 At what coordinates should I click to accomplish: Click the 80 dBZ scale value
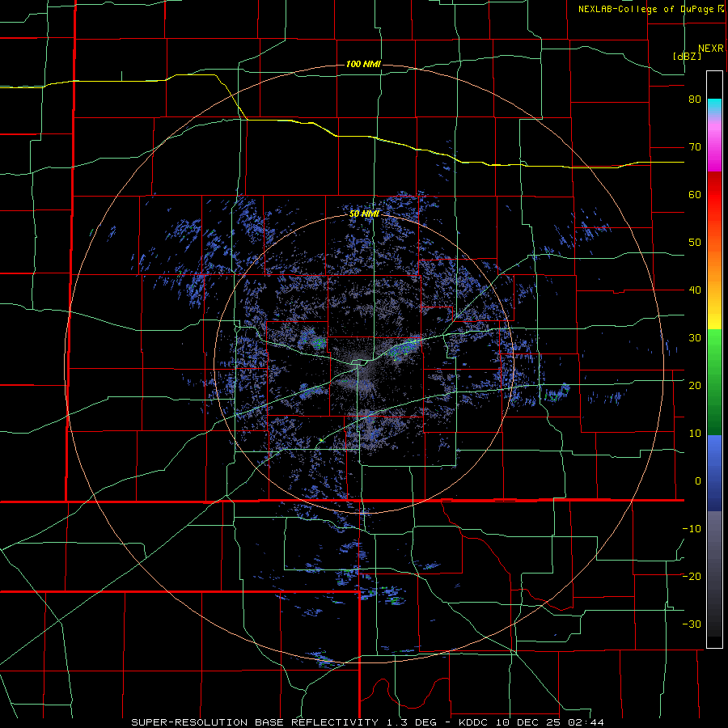point(695,99)
